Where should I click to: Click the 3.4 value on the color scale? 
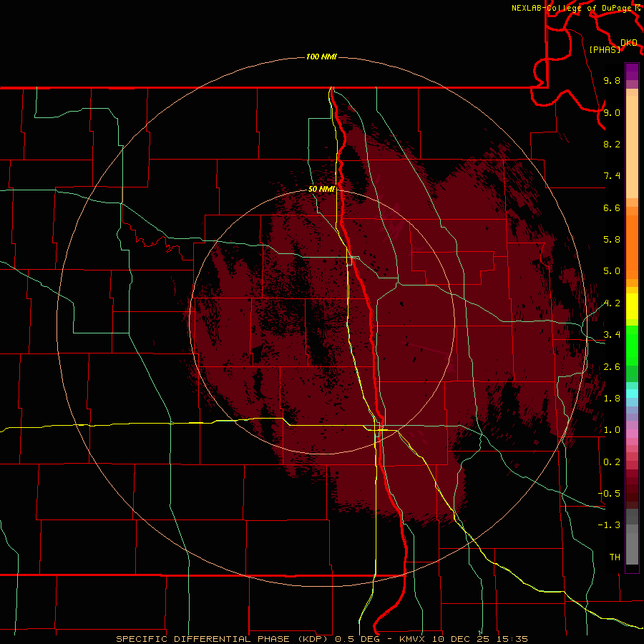click(x=612, y=335)
